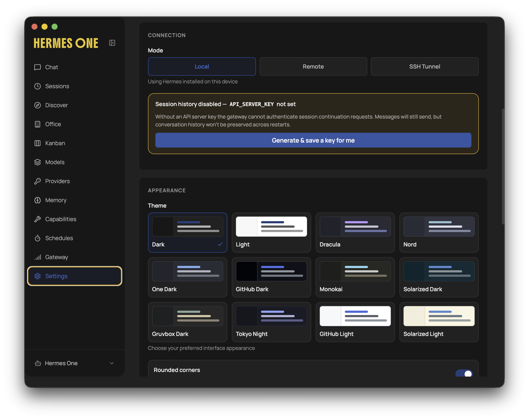Apply the Dracula theme
529x420 pixels.
pyautogui.click(x=355, y=232)
